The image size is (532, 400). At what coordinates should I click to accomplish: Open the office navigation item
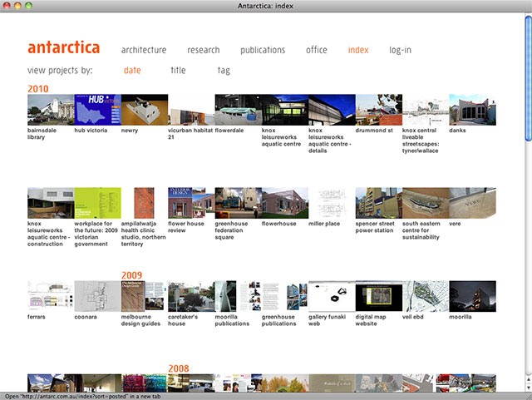click(316, 50)
